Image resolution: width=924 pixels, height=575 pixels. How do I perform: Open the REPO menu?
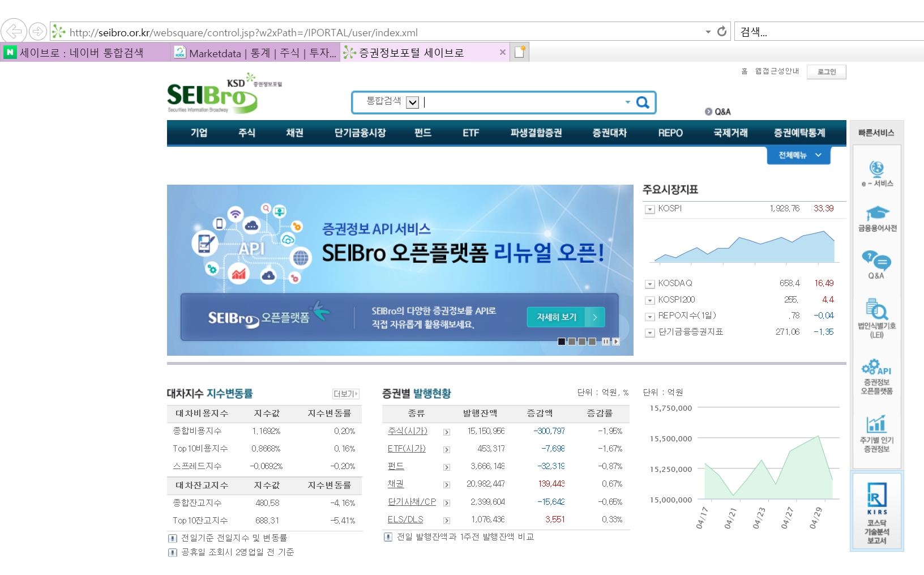coord(670,133)
